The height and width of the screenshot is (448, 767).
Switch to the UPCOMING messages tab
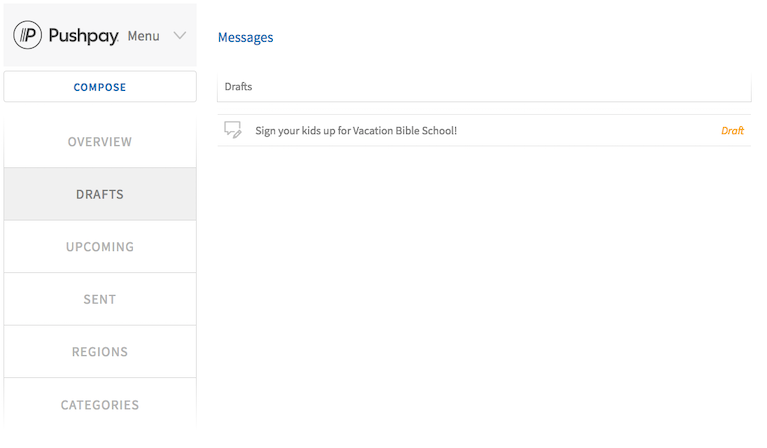[x=100, y=247]
